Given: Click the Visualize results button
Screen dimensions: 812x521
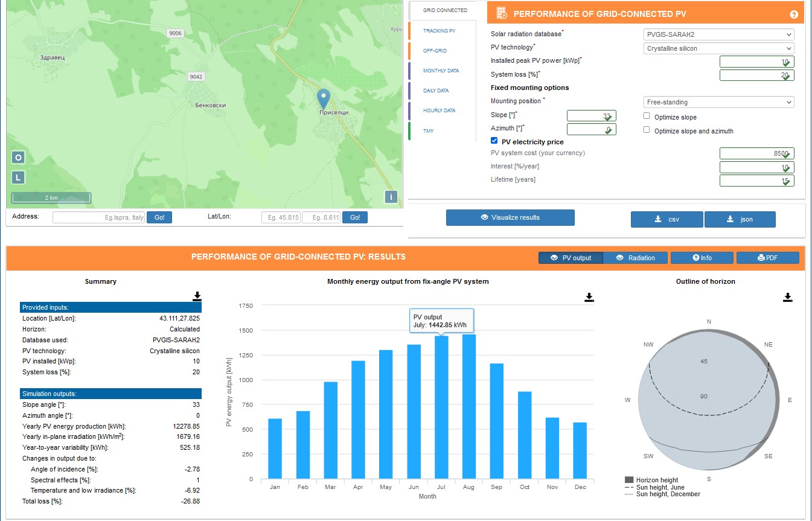Looking at the screenshot, I should (x=510, y=217).
